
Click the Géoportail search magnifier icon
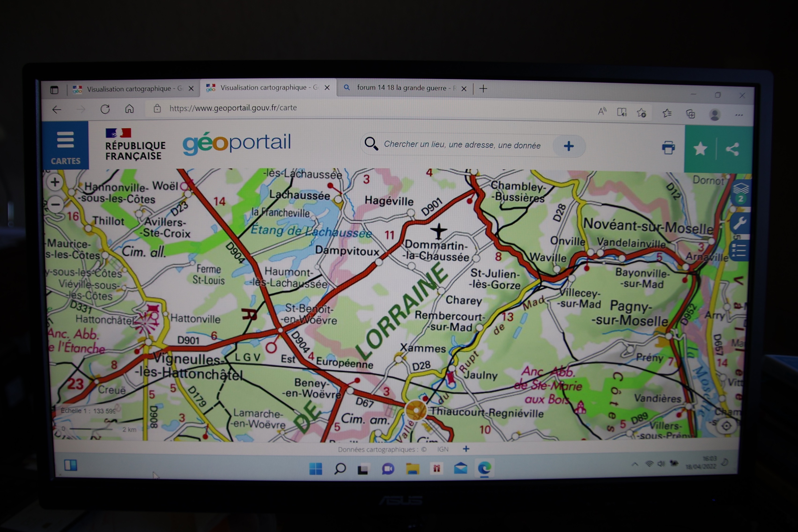click(371, 144)
